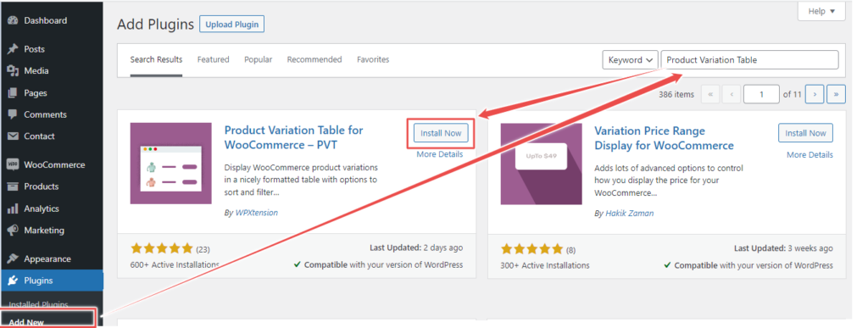The height and width of the screenshot is (328, 868).
Task: Open Product Variation Table for WooCommerce title
Action: point(293,138)
